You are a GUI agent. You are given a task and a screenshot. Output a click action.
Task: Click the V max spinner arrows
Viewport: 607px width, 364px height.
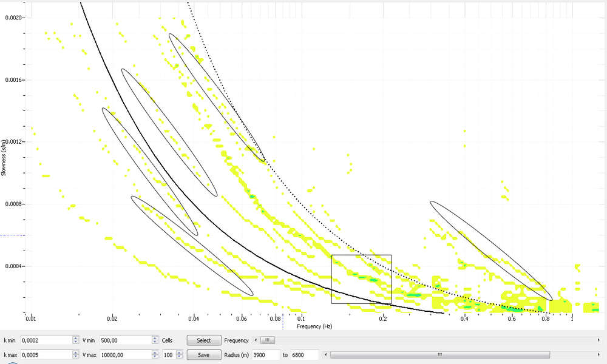[x=154, y=355]
